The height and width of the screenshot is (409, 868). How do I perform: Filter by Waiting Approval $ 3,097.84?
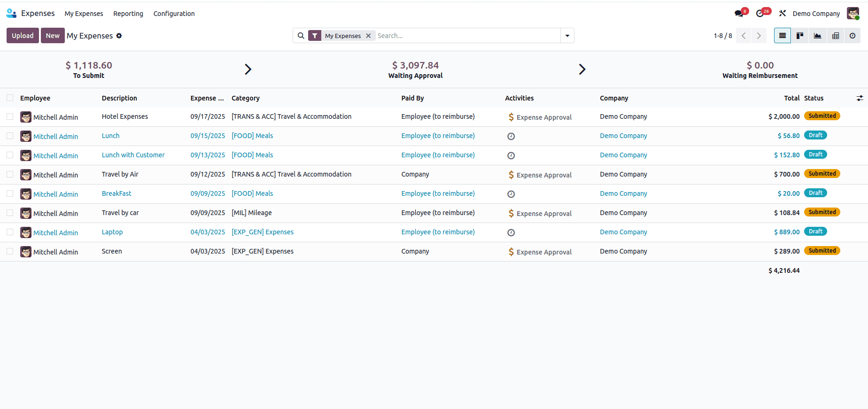coord(415,65)
